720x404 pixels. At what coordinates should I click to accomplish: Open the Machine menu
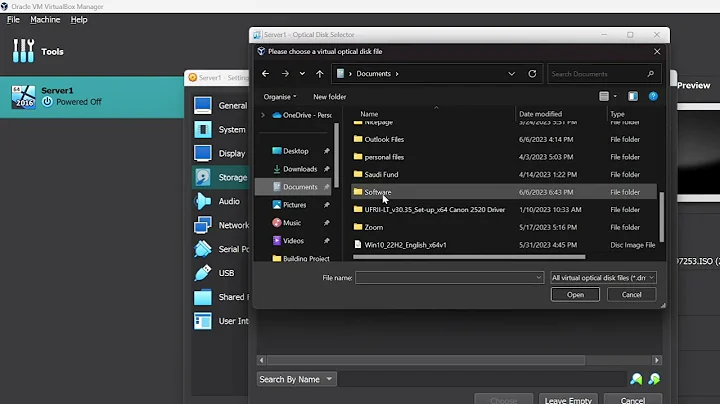pyautogui.click(x=45, y=20)
